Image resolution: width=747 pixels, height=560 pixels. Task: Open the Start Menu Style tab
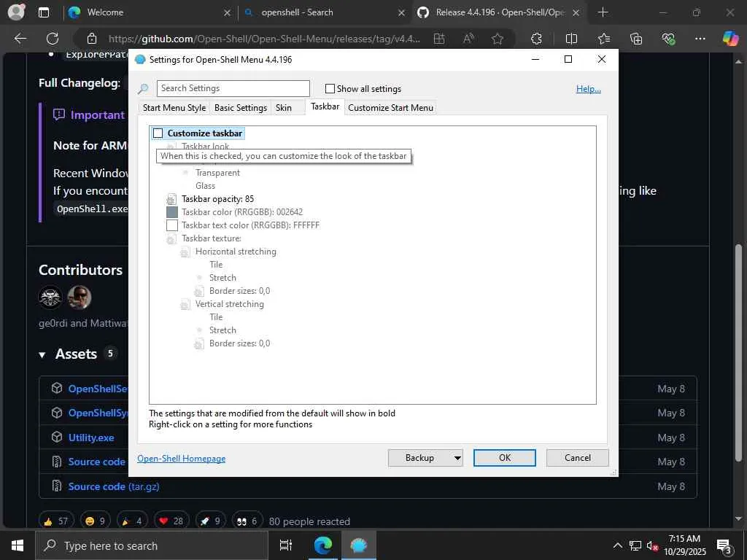point(174,108)
